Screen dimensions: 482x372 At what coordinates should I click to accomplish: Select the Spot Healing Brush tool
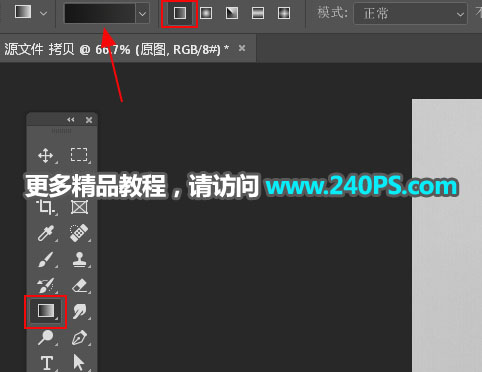tap(79, 233)
